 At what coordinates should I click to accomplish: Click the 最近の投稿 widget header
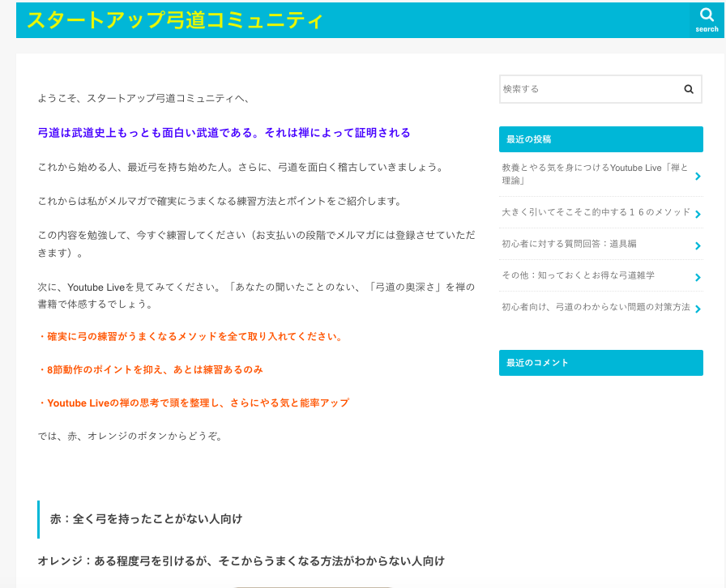coord(601,138)
